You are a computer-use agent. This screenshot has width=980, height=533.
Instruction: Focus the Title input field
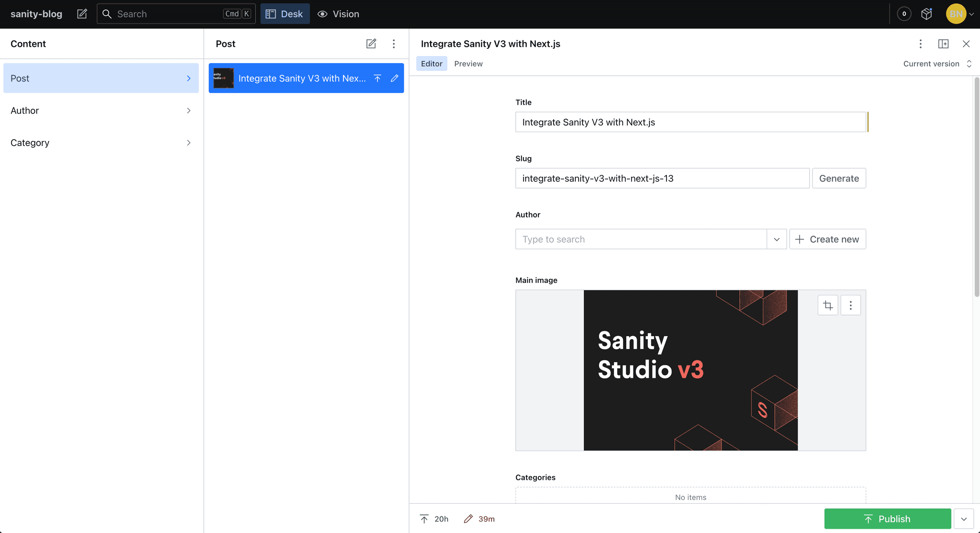690,122
